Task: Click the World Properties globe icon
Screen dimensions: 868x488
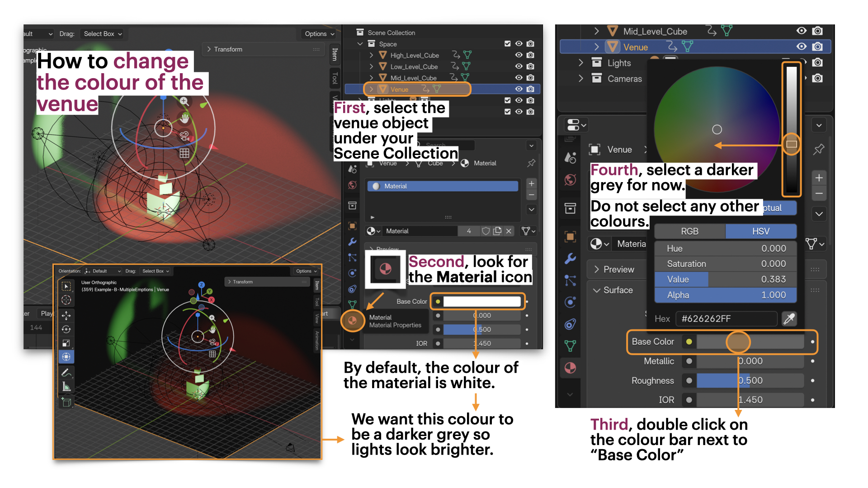Action: tap(571, 180)
